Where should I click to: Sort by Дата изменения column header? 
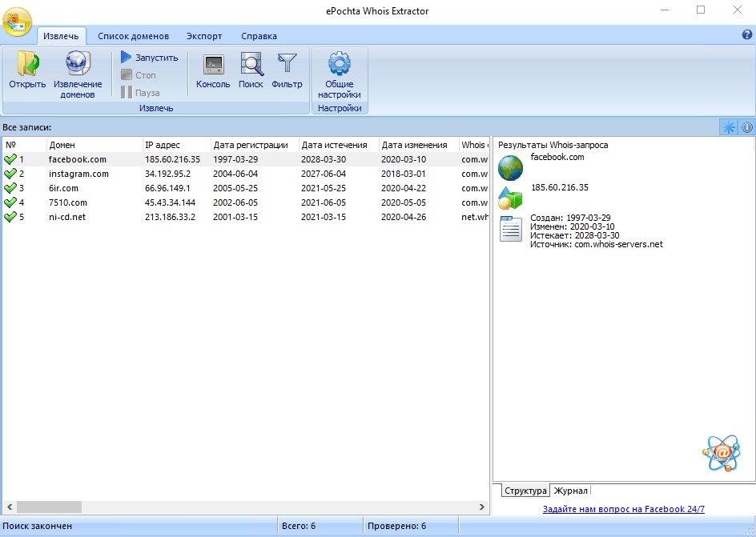point(419,145)
